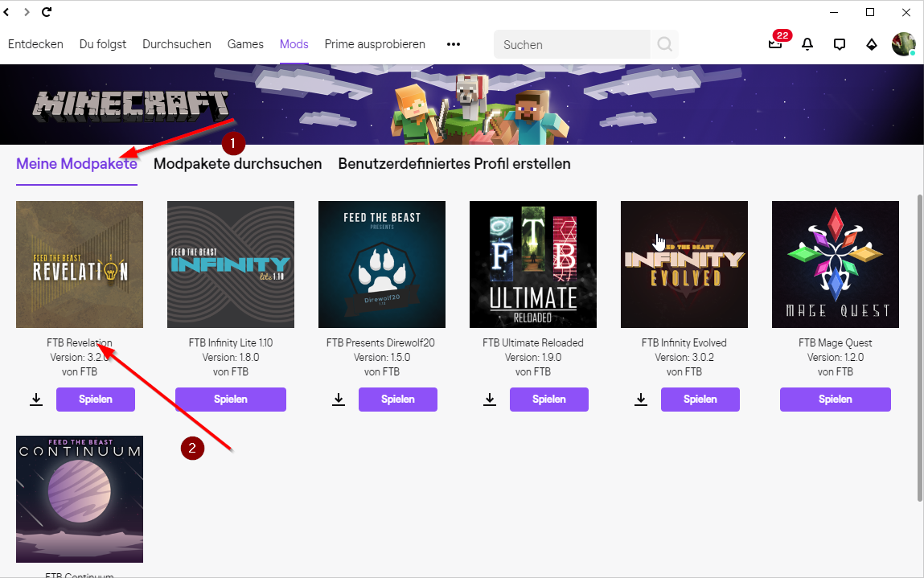Open the whispers chat icon
924x578 pixels.
[839, 44]
